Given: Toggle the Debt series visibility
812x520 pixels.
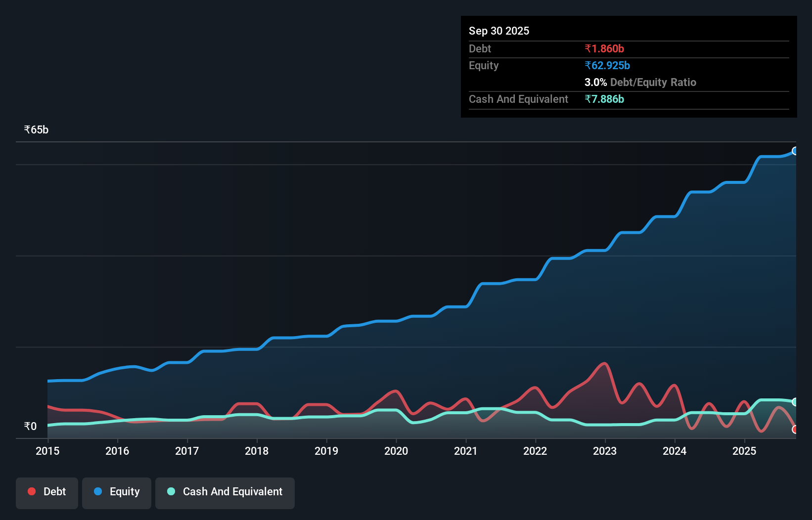Looking at the screenshot, I should click(x=47, y=493).
